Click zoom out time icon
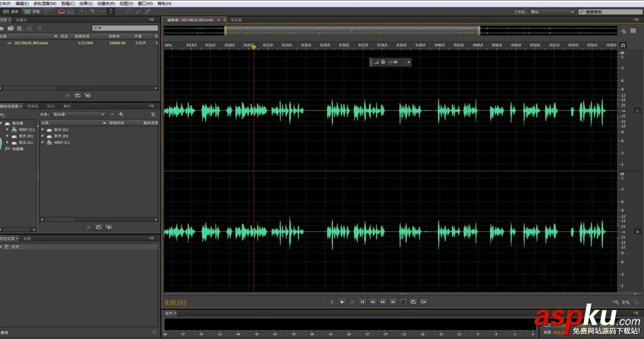The height and width of the screenshot is (339, 644). coord(625,302)
